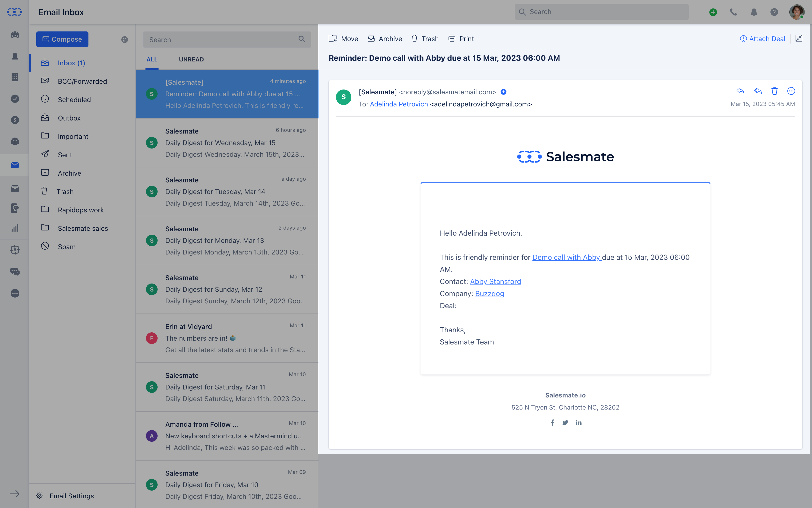Open Daily Digest for Wednesday, Mar 15
The image size is (812, 508).
click(x=227, y=143)
